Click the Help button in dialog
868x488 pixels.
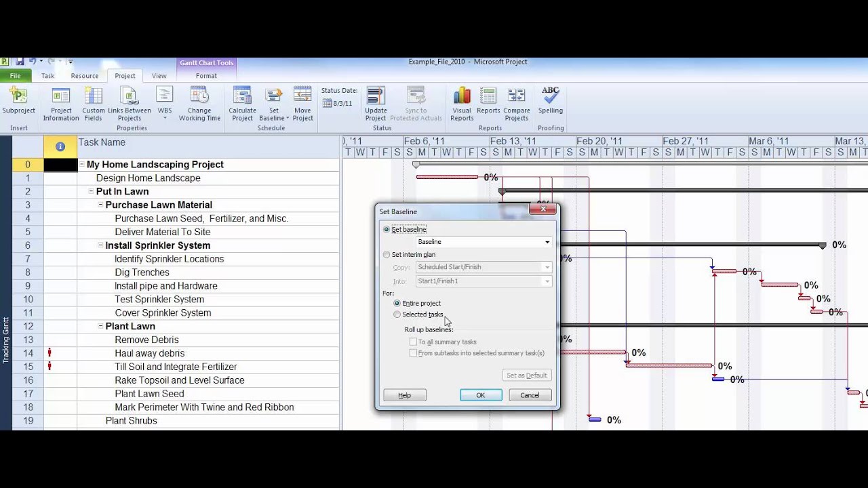coord(404,395)
